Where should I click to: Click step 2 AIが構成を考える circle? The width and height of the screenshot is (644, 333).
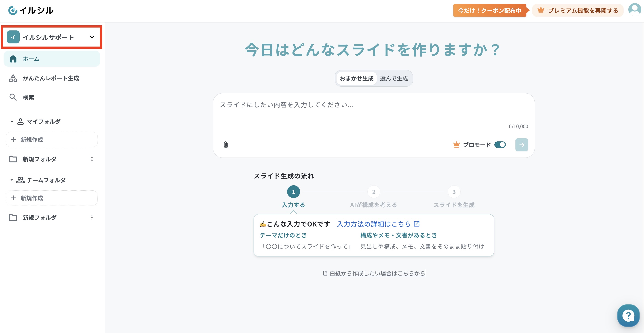click(x=374, y=192)
